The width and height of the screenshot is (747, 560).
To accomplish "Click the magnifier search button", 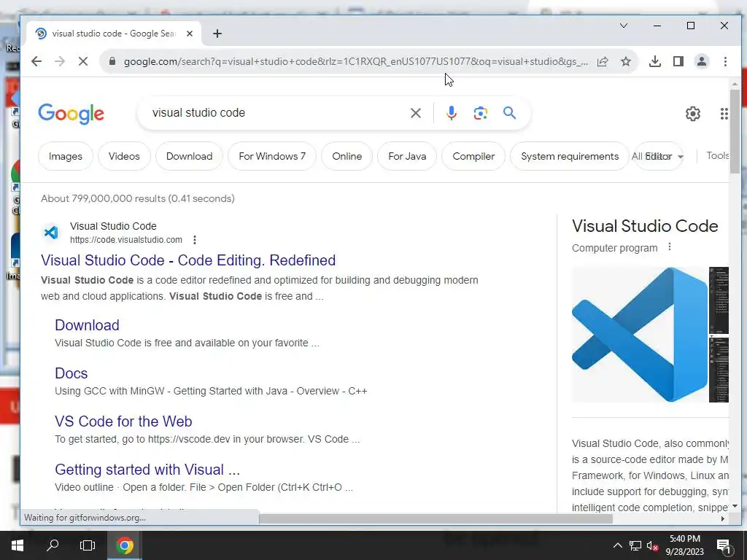I will (x=509, y=113).
